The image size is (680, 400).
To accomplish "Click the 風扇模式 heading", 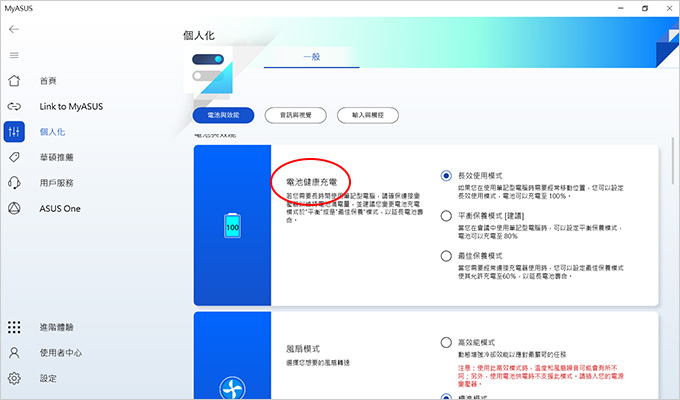I will 303,349.
